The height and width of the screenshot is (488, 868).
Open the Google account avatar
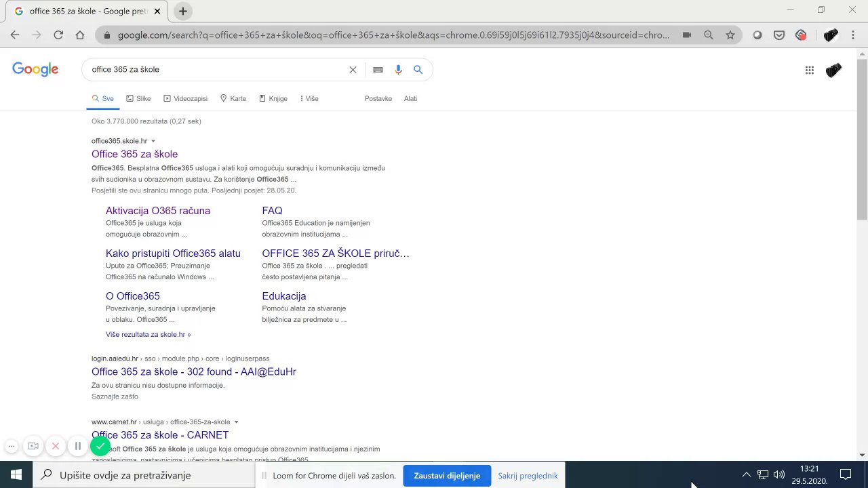pos(834,70)
